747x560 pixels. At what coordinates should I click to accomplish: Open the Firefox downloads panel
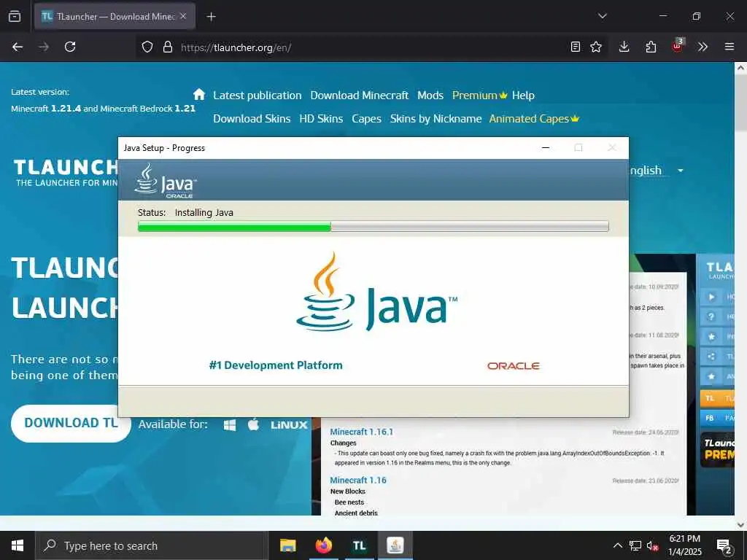[x=624, y=47]
